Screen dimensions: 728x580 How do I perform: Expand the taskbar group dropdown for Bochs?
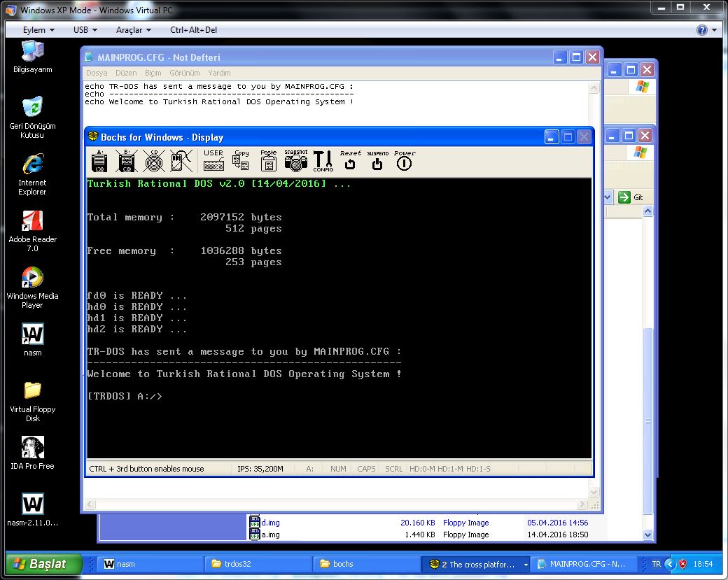tap(526, 565)
